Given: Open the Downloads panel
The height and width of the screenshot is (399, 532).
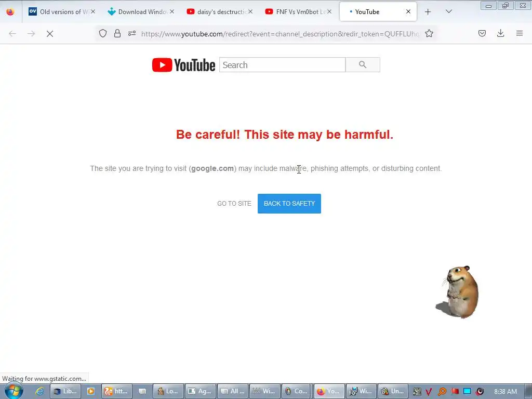Looking at the screenshot, I should point(500,33).
